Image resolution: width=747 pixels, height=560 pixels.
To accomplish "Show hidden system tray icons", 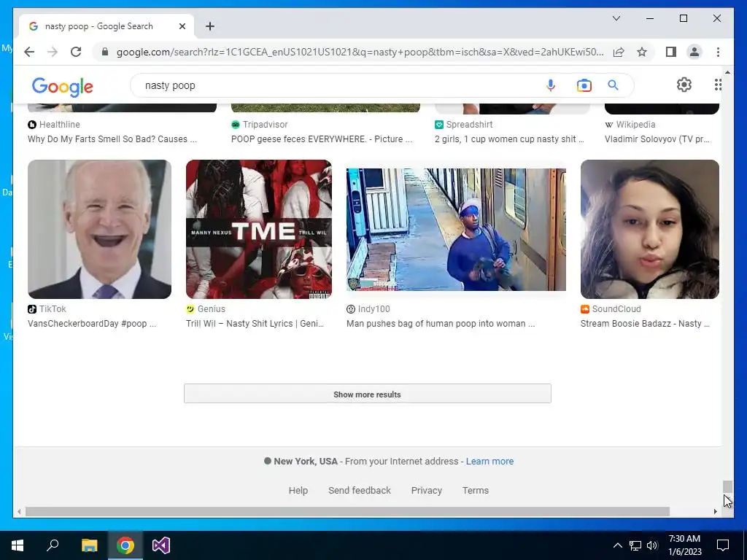I will (x=617, y=545).
